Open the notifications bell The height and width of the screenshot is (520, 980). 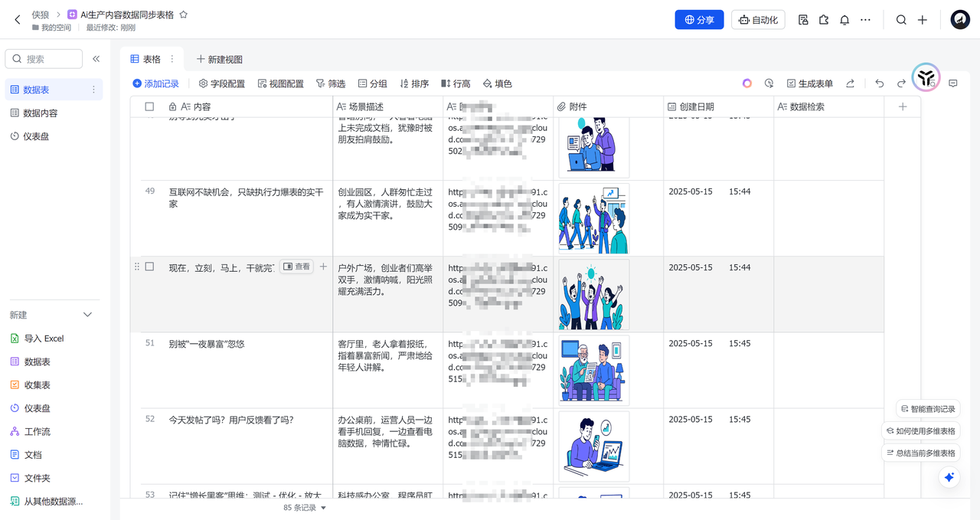pyautogui.click(x=844, y=20)
